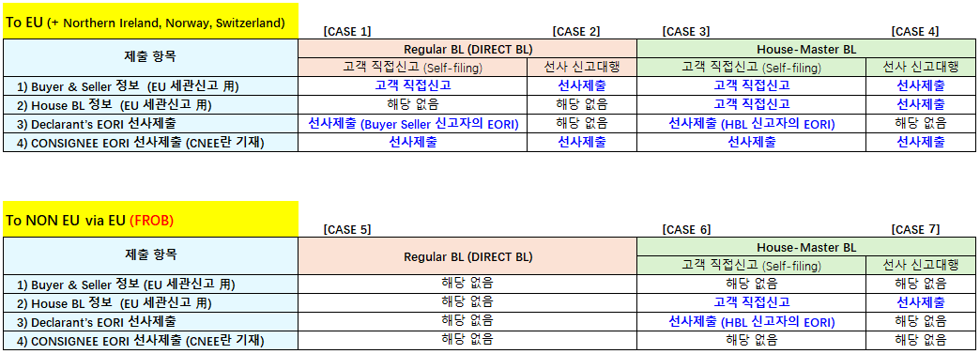Click the [CASE 7] label

coord(915,229)
